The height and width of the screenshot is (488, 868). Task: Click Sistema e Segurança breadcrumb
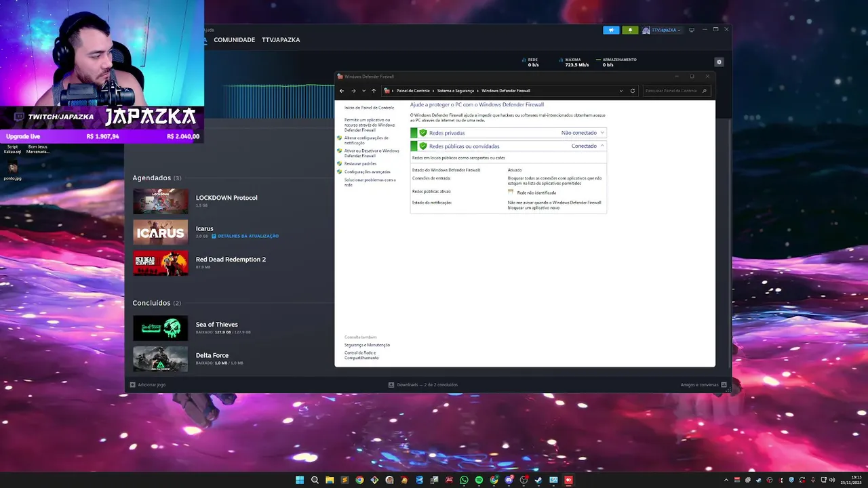[x=456, y=91]
